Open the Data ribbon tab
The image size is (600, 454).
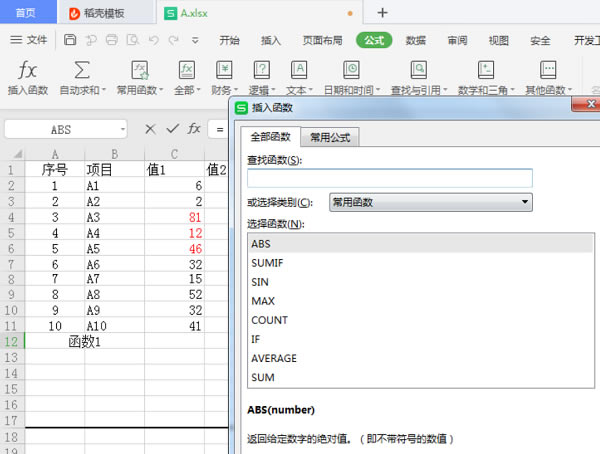(416, 40)
